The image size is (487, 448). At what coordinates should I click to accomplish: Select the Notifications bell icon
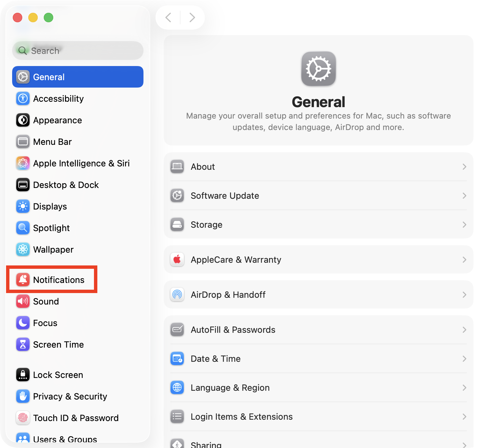coord(23,280)
